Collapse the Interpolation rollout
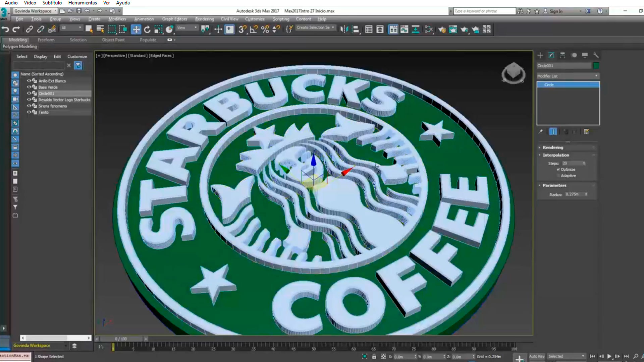Screen dimensions: 644x362 pos(556,155)
